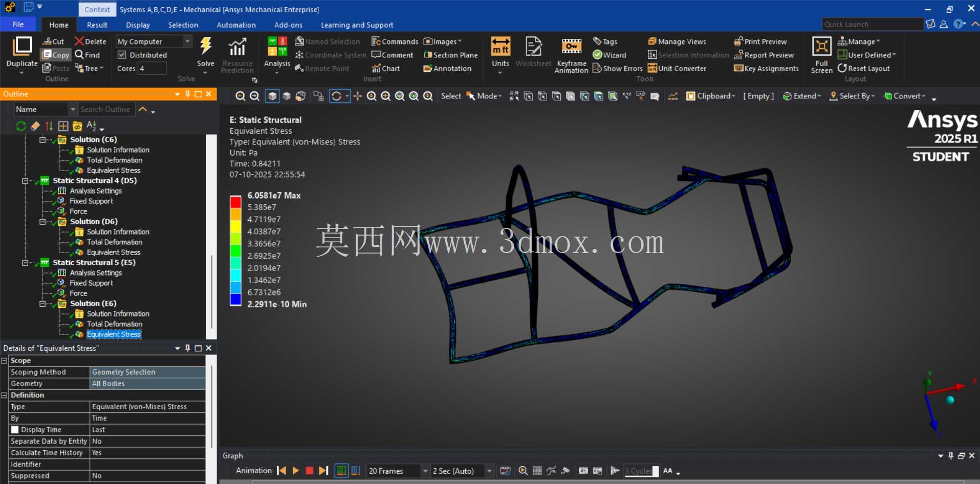Collapse the Scope section in Details
This screenshot has width=980, height=484.
[x=5, y=361]
